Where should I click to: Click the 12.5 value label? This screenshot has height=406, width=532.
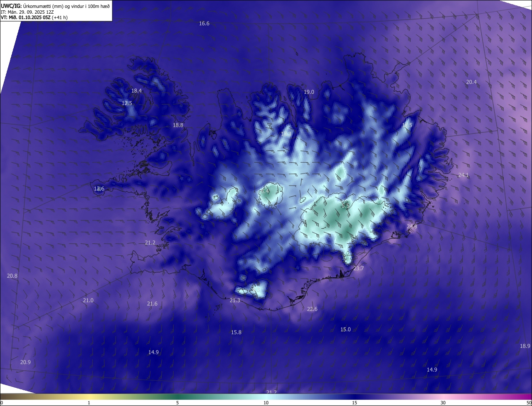[x=127, y=103]
